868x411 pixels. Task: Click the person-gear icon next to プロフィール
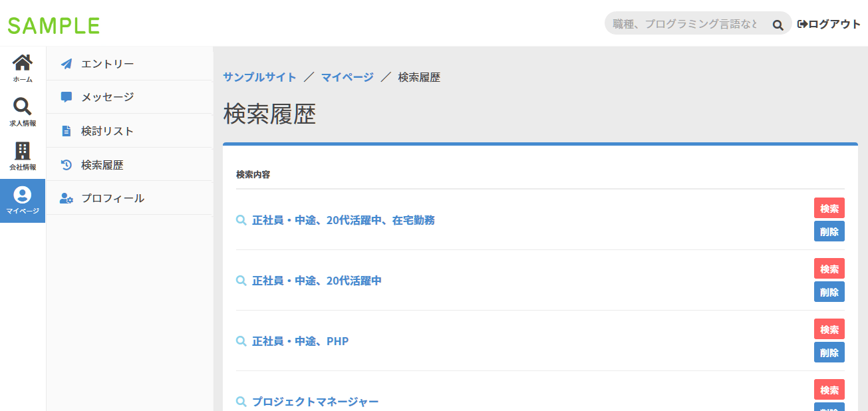click(67, 198)
